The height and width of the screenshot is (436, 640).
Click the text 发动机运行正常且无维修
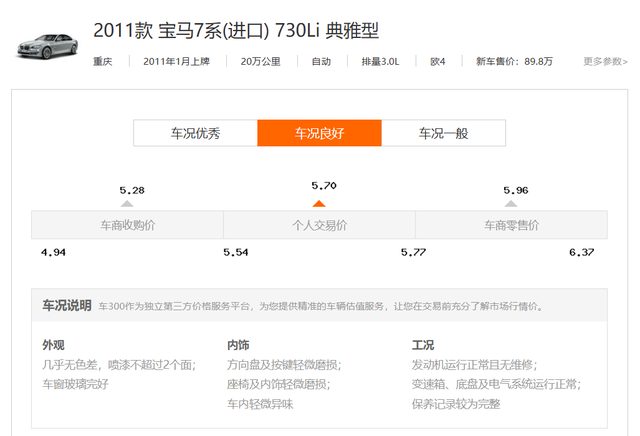pos(474,365)
